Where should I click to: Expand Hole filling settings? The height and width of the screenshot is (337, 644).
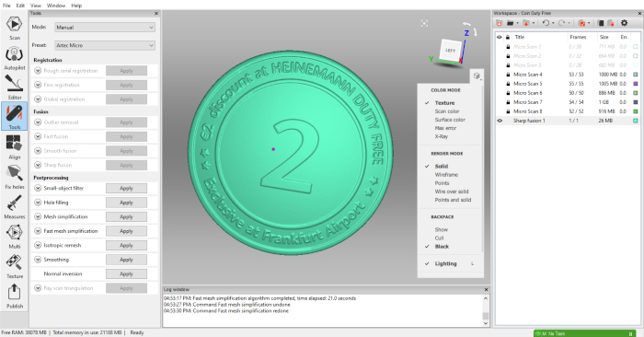coord(38,203)
